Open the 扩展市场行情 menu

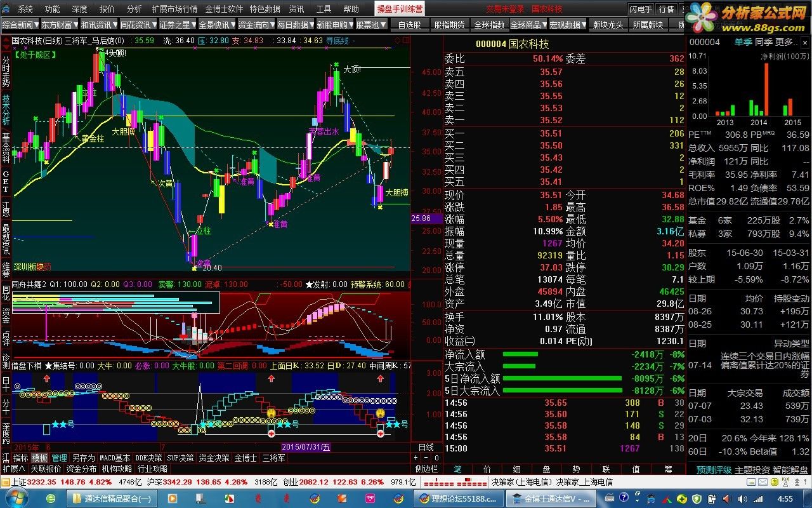click(175, 9)
